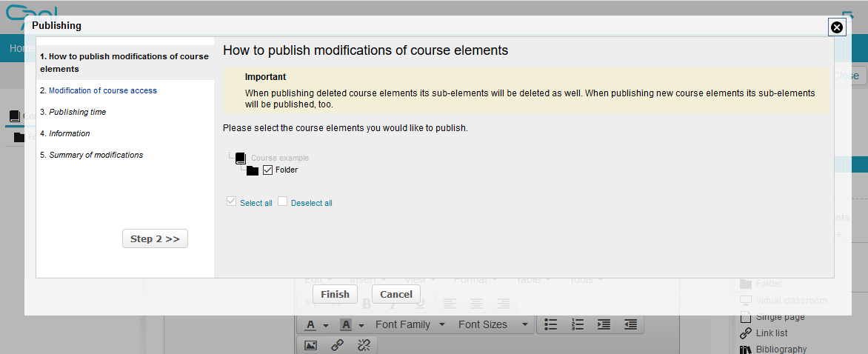Viewport: 868px width, 354px height.
Task: Uncheck the Folder checkbox
Action: 268,170
